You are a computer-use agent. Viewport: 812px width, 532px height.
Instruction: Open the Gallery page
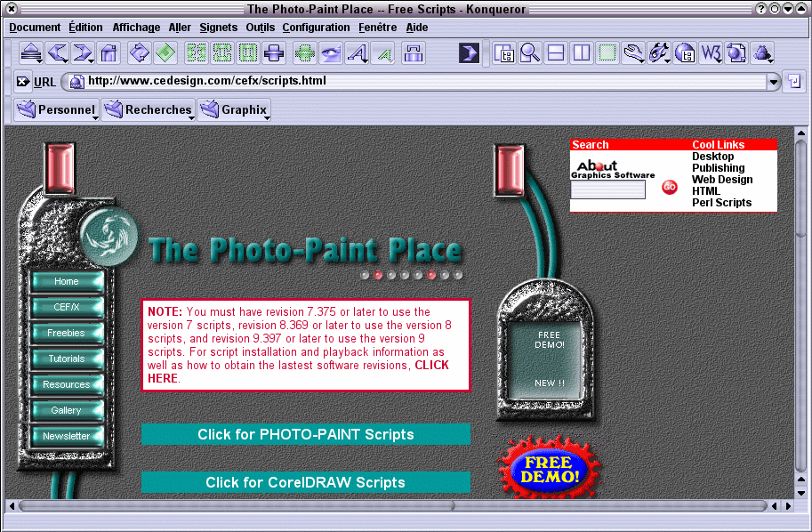pyautogui.click(x=68, y=410)
